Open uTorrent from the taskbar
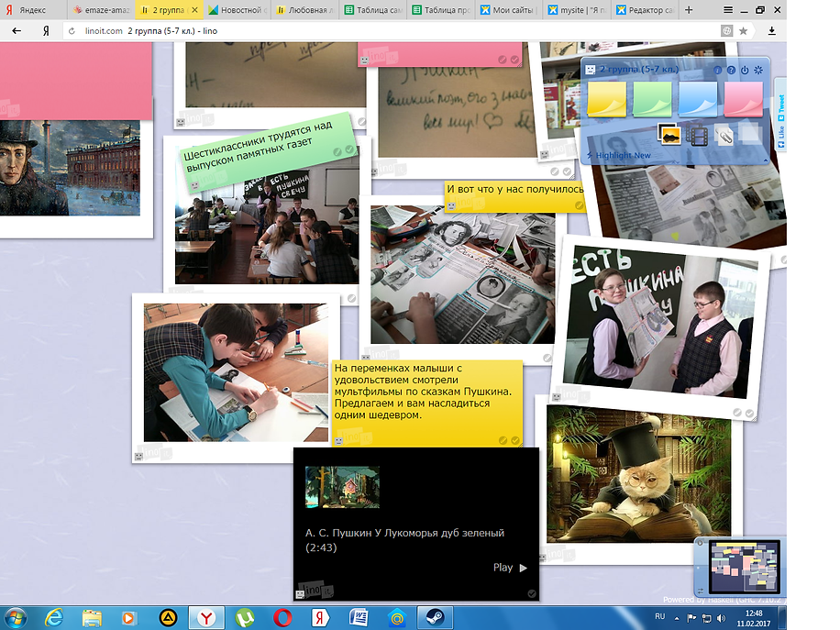 [245, 618]
